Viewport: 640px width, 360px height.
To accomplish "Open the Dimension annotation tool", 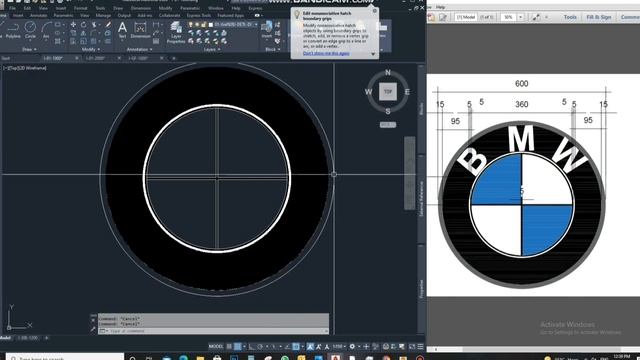I will (x=140, y=30).
